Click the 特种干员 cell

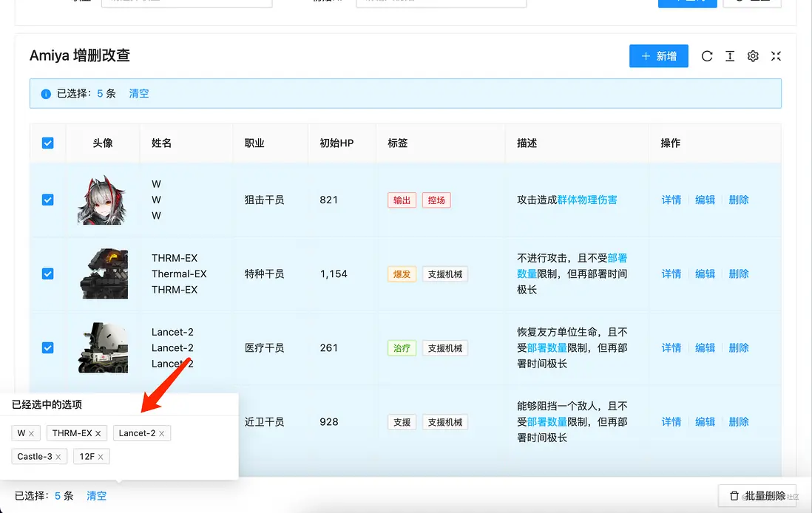264,274
